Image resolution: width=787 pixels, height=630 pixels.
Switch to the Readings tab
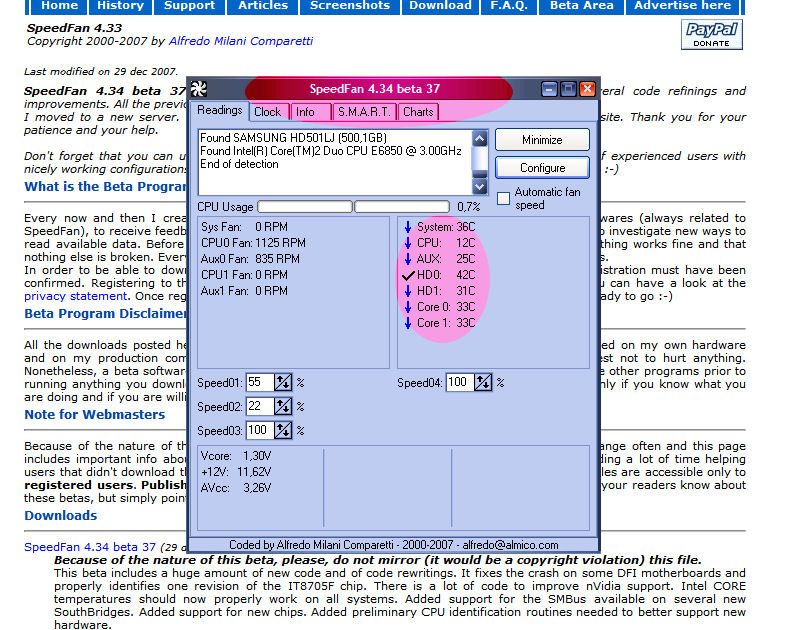coord(219,110)
